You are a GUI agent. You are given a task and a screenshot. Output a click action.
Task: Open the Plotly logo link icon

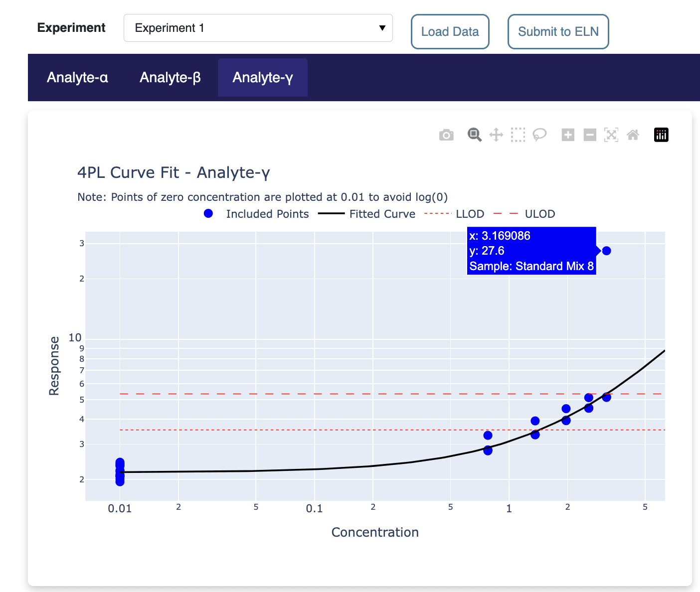[x=661, y=135]
